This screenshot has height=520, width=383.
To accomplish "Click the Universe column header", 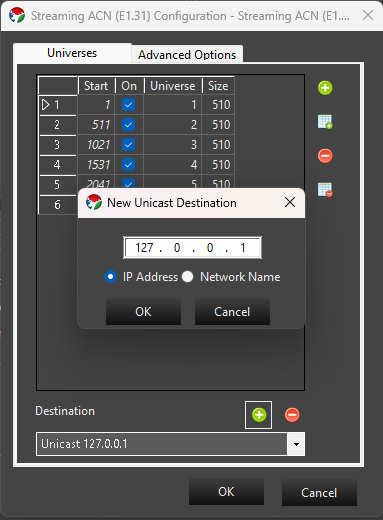I will click(x=173, y=86).
